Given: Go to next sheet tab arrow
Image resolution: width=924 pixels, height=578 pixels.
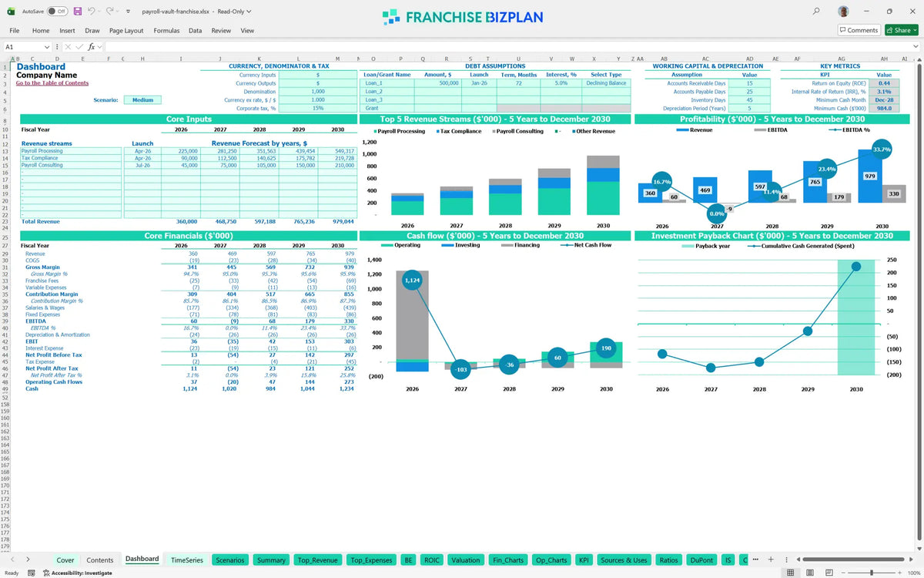Looking at the screenshot, I should 28,560.
